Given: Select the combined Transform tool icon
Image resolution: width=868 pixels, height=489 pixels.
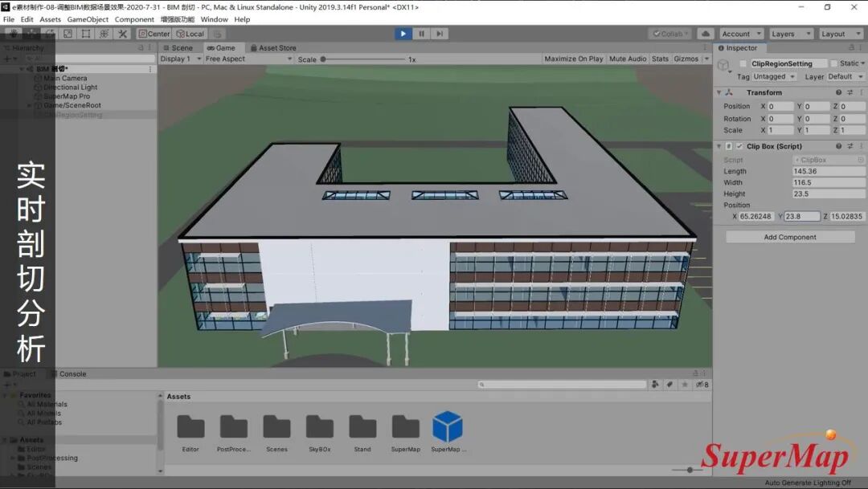Looking at the screenshot, I should click(104, 34).
